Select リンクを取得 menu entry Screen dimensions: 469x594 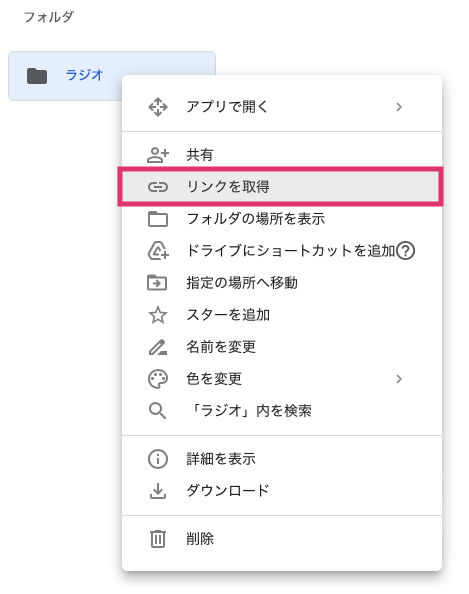point(281,187)
